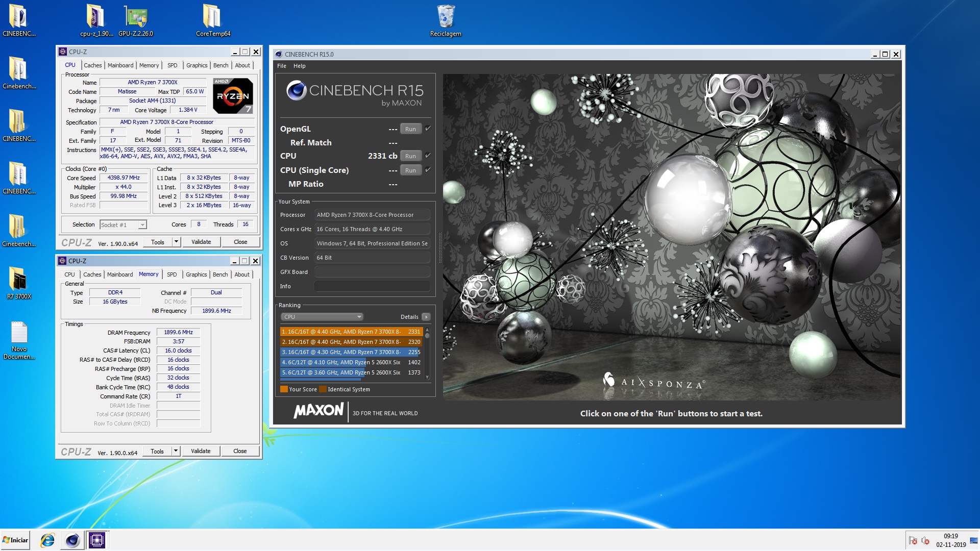
Task: Switch to Cinebench taskbar icon
Action: pyautogui.click(x=72, y=540)
